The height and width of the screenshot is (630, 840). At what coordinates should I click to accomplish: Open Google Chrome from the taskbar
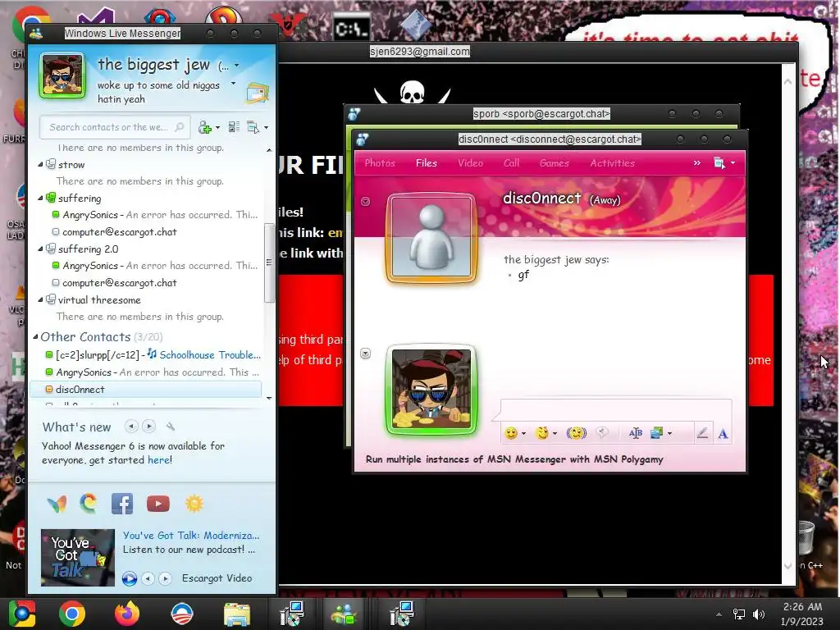(x=72, y=614)
